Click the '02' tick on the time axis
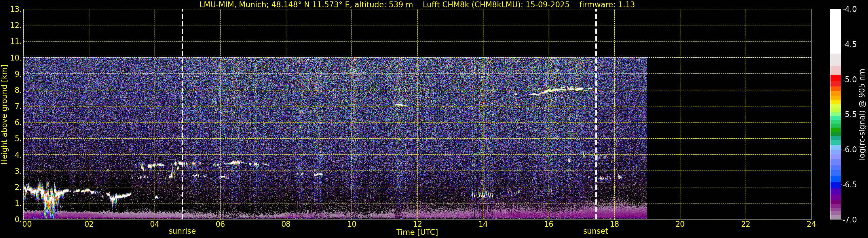Screen dimensions: 868x238 click(x=89, y=224)
